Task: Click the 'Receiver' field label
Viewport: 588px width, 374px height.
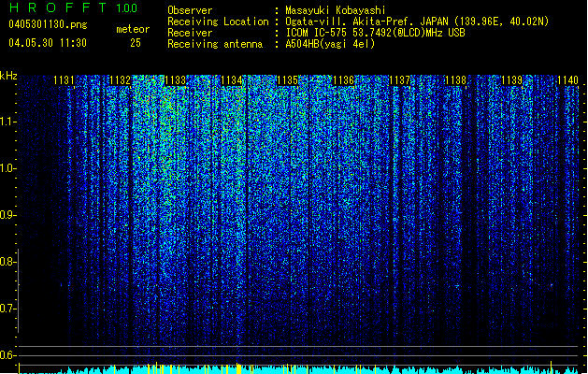Action: [x=190, y=33]
